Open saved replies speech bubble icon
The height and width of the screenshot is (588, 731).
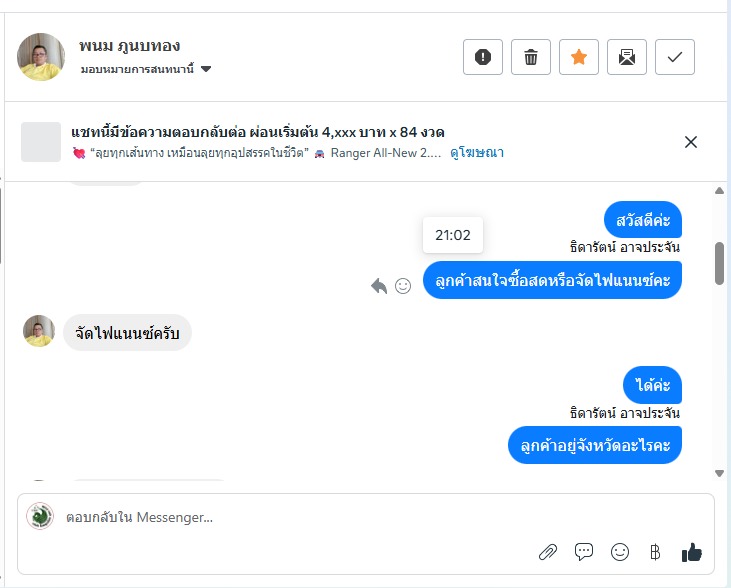click(x=584, y=551)
